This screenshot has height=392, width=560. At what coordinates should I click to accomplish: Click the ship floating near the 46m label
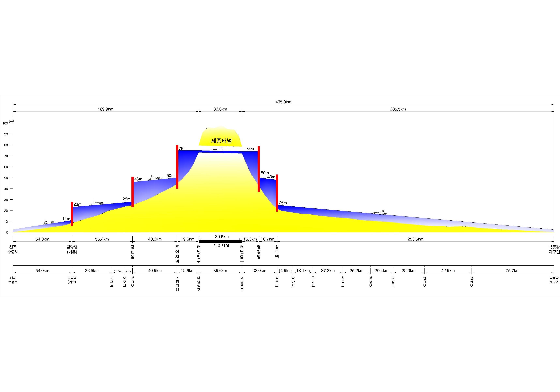(x=155, y=178)
